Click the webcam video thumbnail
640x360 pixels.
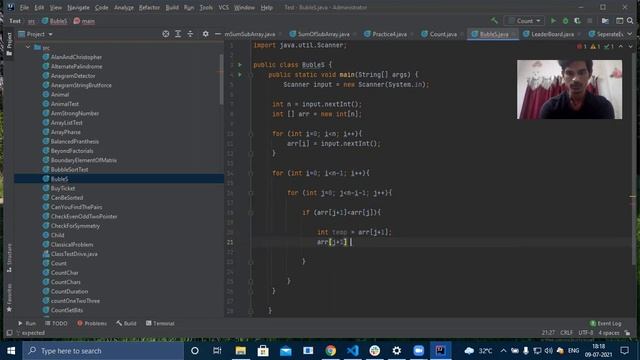pos(569,89)
